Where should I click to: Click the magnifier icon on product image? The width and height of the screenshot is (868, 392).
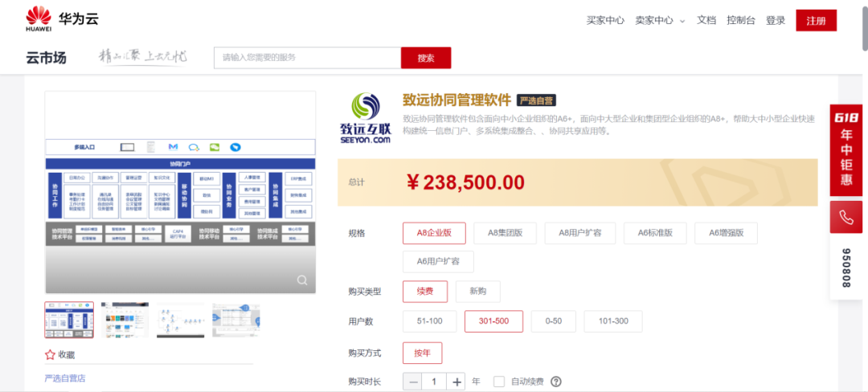(x=302, y=280)
